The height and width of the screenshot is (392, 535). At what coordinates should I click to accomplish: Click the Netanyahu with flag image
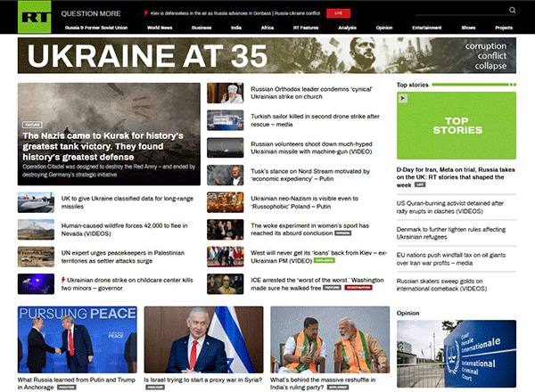pyautogui.click(x=203, y=339)
